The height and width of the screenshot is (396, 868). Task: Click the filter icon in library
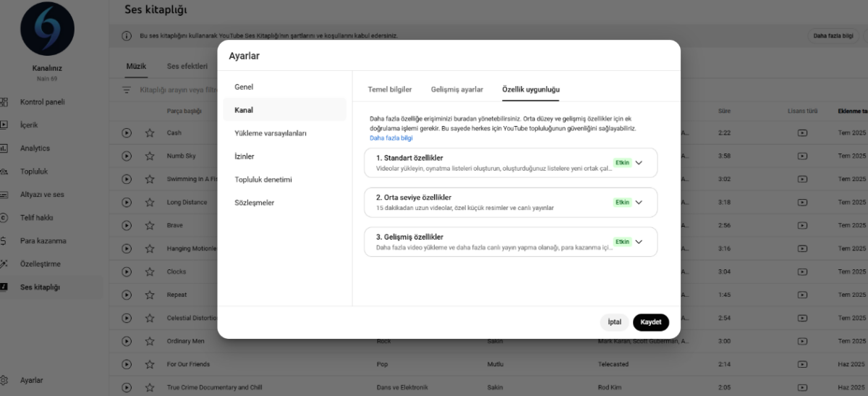click(127, 90)
